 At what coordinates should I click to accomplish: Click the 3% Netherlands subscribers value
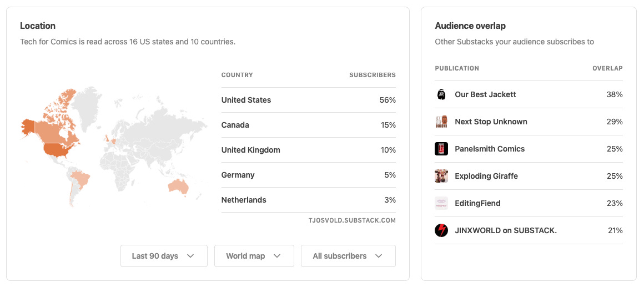click(390, 200)
